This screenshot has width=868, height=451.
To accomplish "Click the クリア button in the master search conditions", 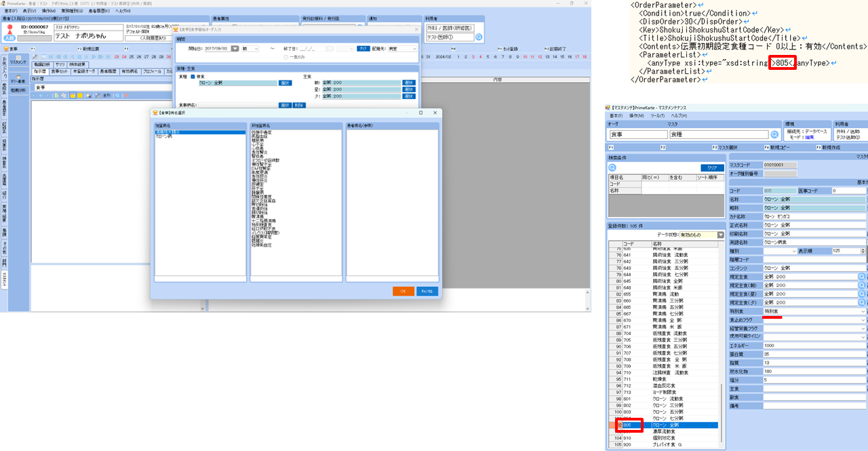I will point(711,167).
